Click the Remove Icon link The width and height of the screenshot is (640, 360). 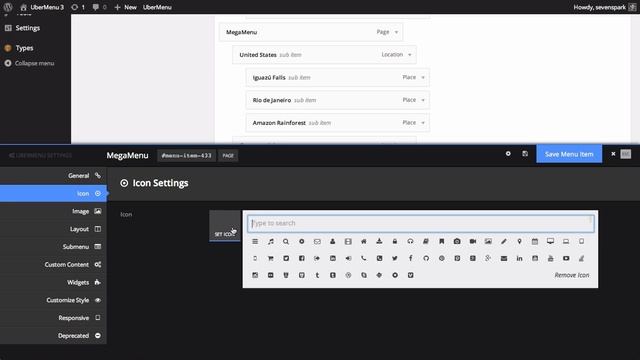click(x=571, y=275)
